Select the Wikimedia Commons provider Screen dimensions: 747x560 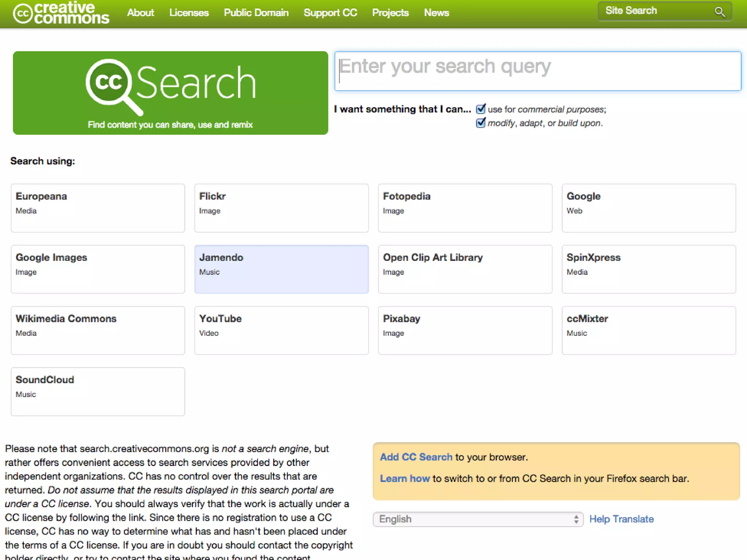tap(98, 330)
